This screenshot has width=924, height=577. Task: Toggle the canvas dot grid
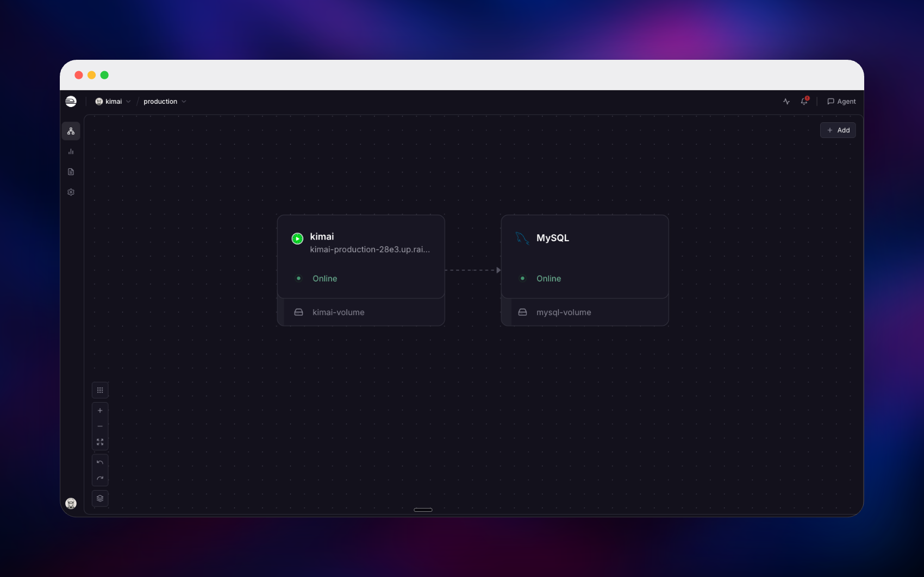coord(100,390)
